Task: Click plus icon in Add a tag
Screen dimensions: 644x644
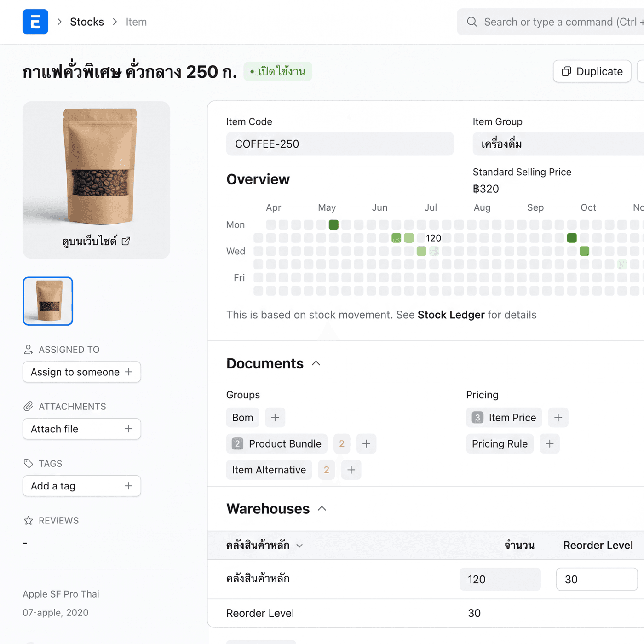Action: tap(129, 486)
